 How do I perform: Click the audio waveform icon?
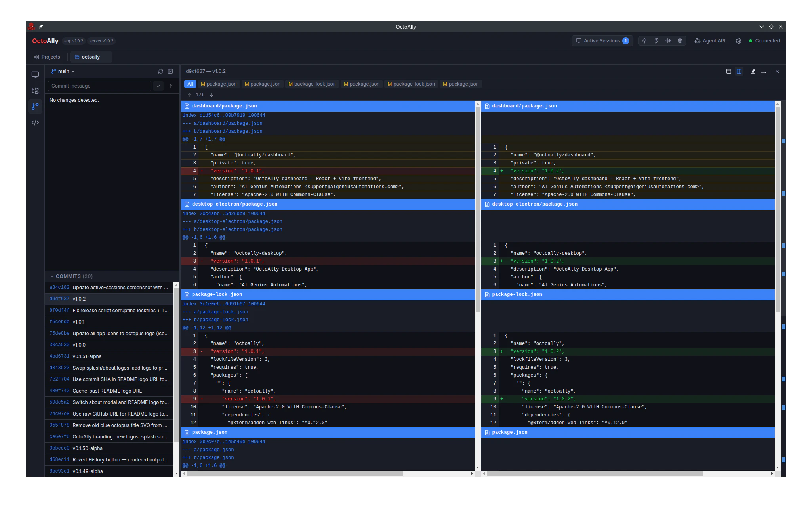tap(668, 41)
